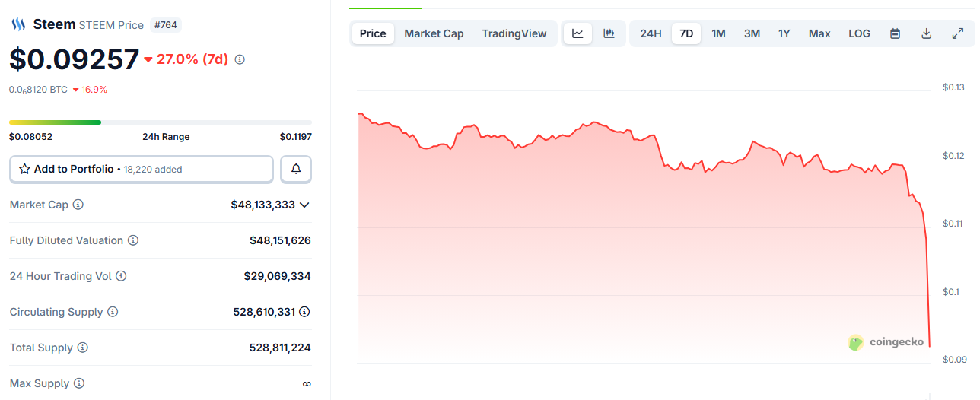The image size is (980, 400).
Task: Click the info icon next to 27.0% (7d)
Action: coord(240,59)
